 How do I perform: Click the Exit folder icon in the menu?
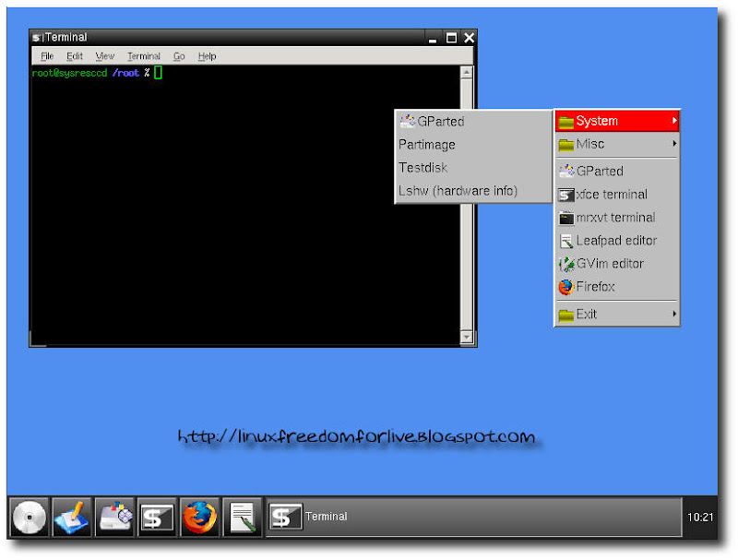(565, 315)
